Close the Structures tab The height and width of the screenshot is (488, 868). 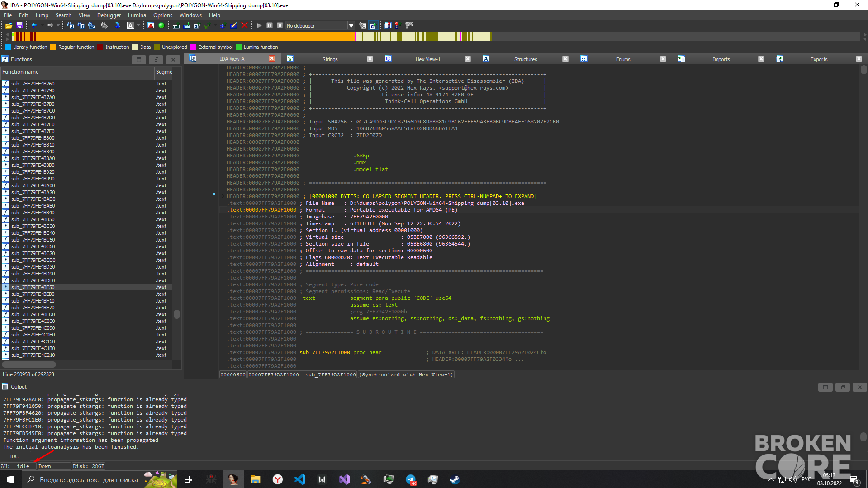tap(565, 59)
